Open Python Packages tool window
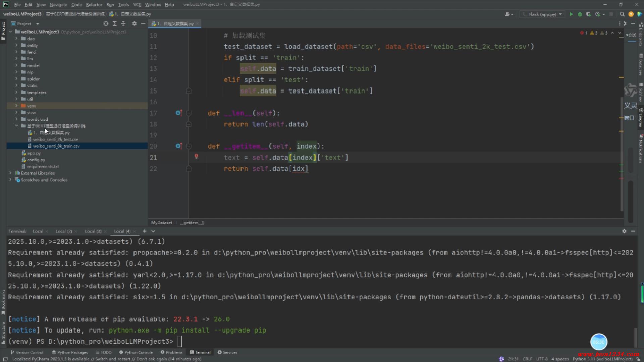 [70, 352]
